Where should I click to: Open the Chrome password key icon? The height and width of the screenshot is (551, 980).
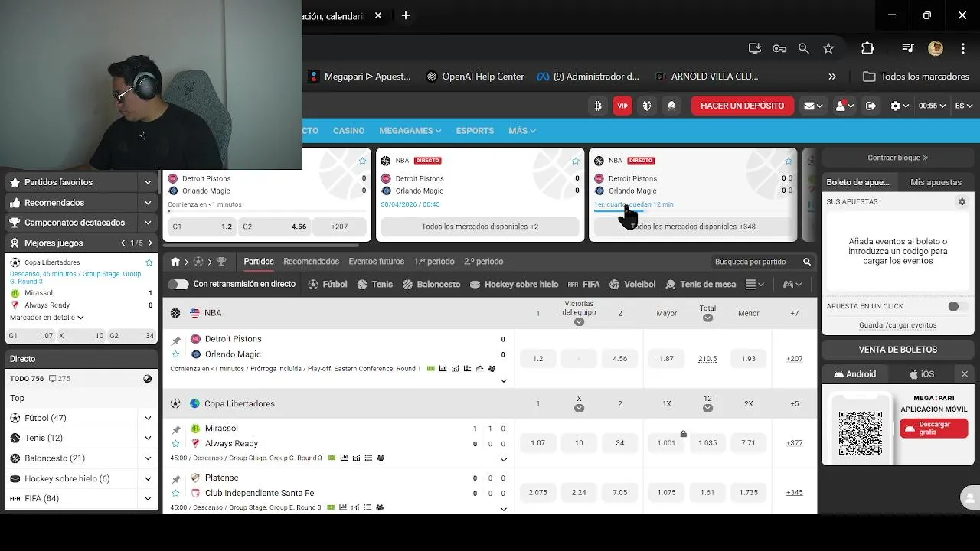tap(779, 48)
